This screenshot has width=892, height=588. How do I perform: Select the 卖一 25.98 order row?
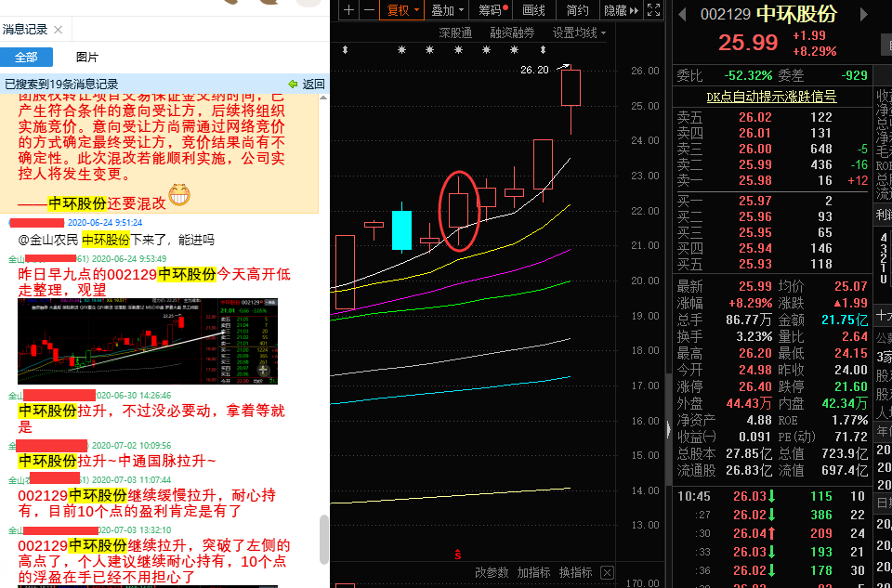tap(771, 181)
